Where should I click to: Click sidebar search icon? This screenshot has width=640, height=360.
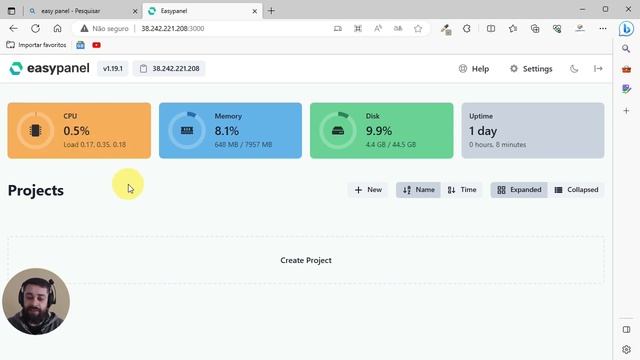click(x=626, y=49)
